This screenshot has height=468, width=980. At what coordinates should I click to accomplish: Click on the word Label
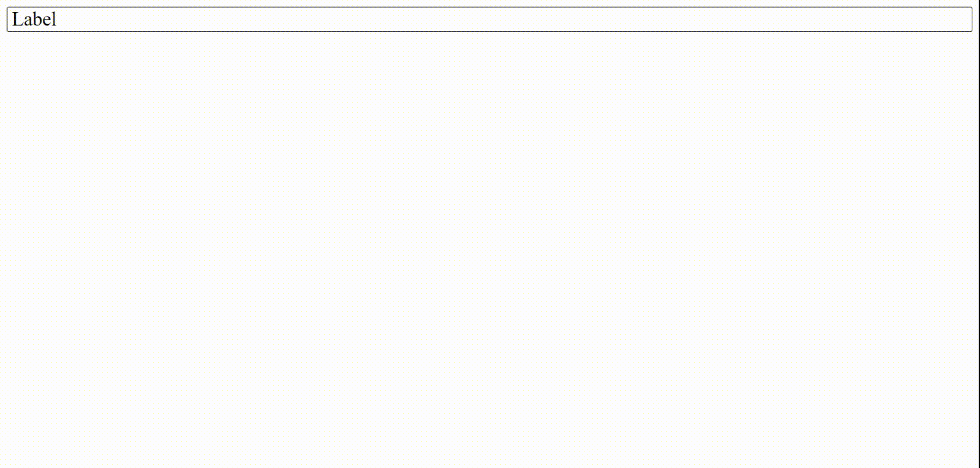click(34, 19)
